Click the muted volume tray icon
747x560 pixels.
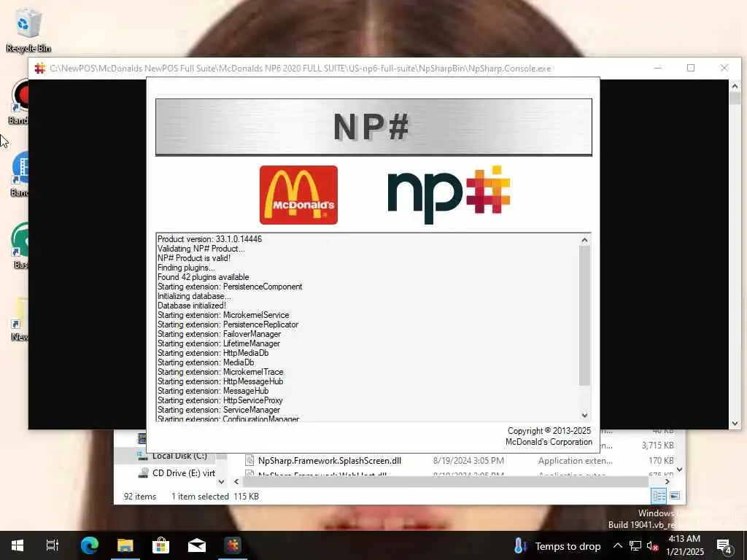pyautogui.click(x=652, y=545)
